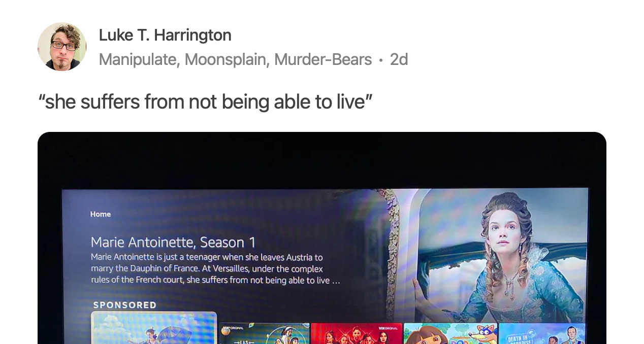Expand the truncated description ellipsis

tap(336, 281)
